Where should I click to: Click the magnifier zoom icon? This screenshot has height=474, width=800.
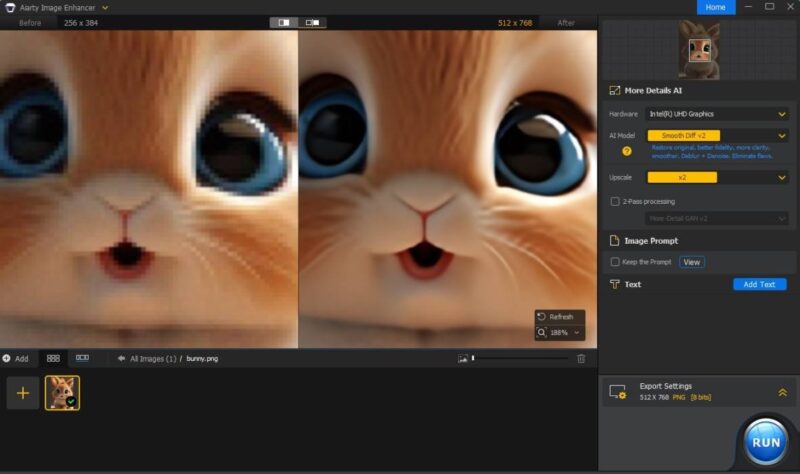pos(542,333)
